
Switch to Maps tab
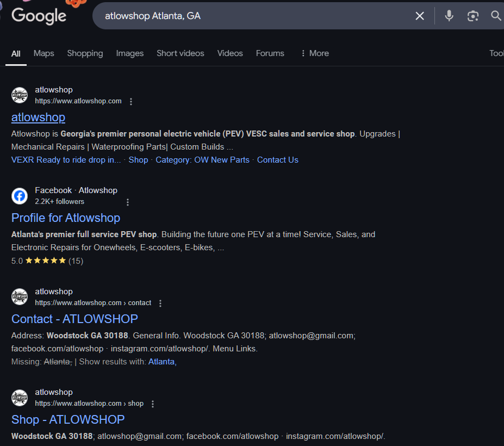tap(43, 53)
